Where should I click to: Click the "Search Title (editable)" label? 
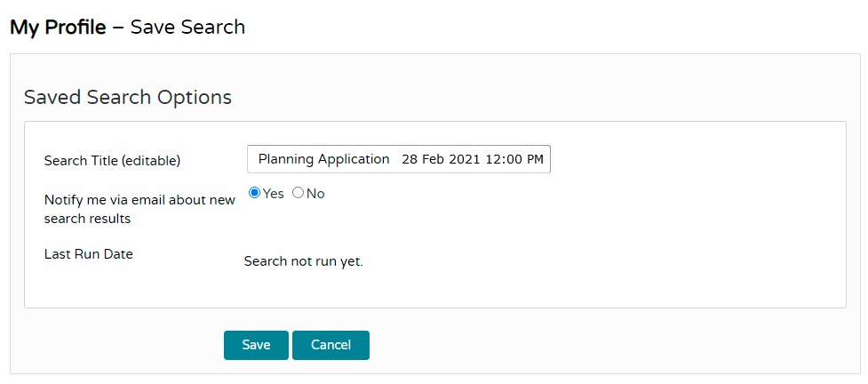point(112,161)
